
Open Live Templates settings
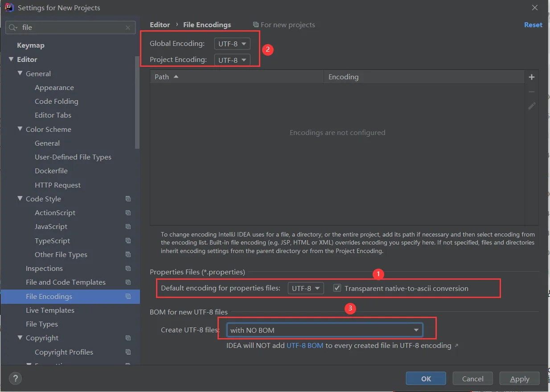50,310
